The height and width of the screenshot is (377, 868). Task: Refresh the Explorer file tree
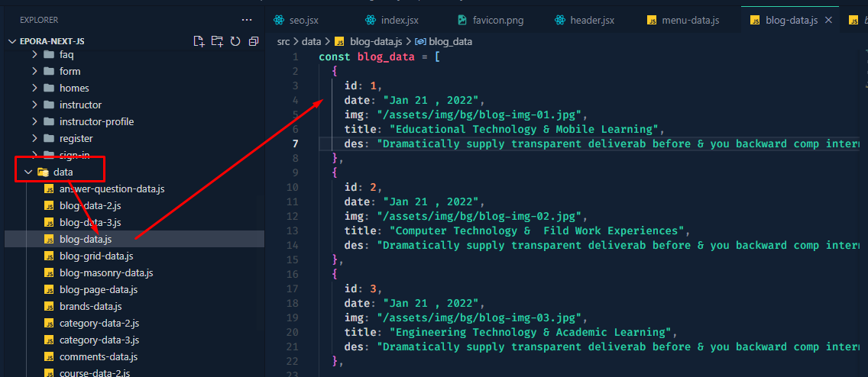pos(235,41)
